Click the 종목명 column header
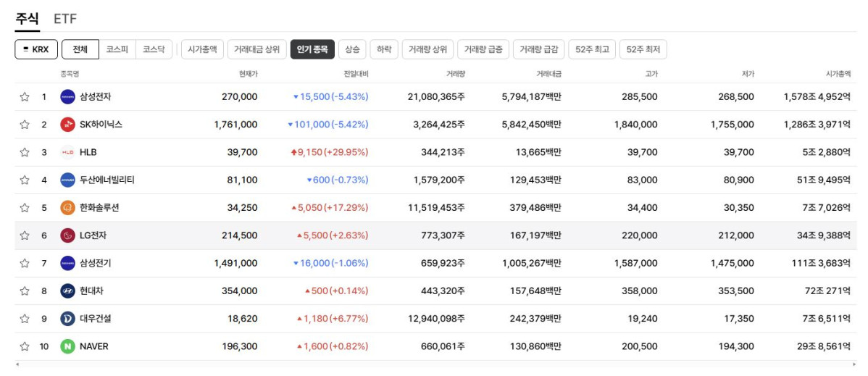This screenshot has width=868, height=376. (70, 74)
